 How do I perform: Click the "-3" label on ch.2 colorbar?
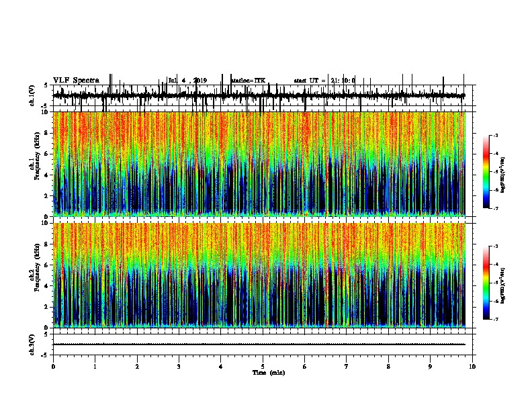496,246
